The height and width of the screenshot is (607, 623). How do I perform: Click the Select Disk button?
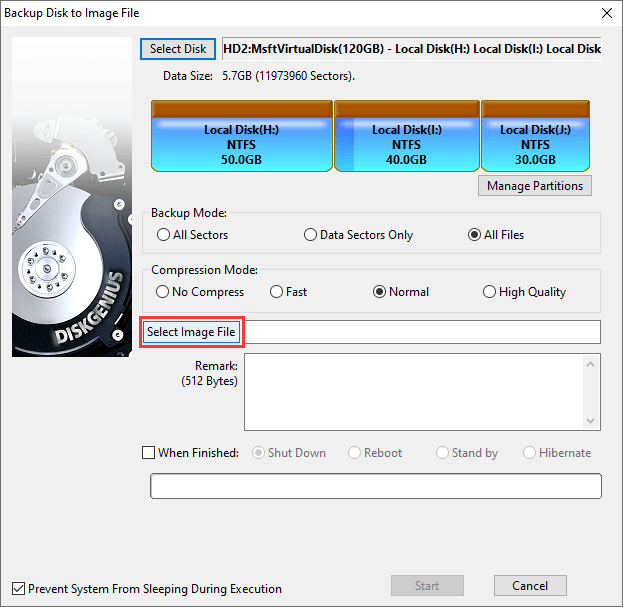pyautogui.click(x=178, y=49)
